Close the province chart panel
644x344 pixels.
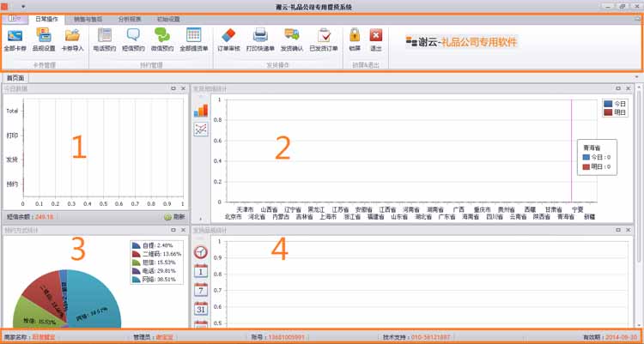click(x=628, y=88)
